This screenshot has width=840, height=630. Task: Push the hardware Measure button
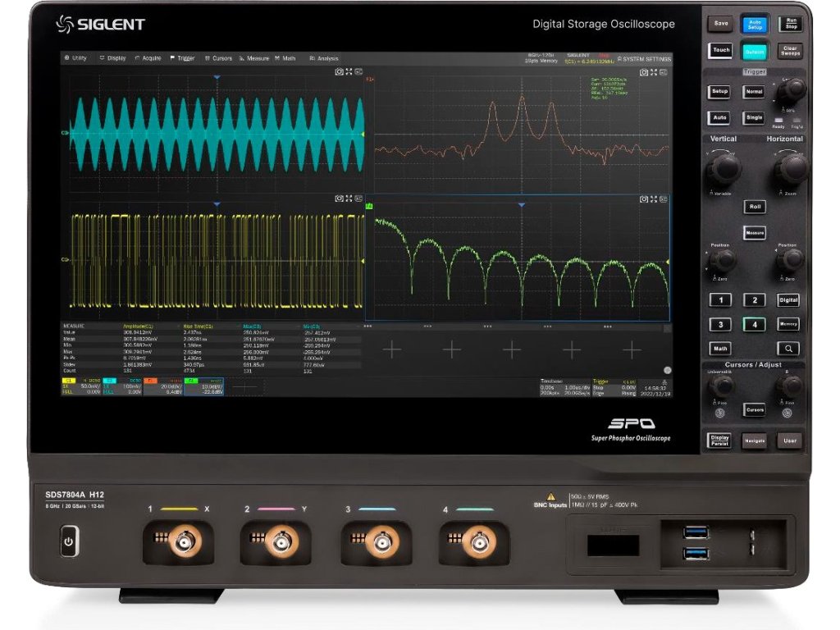pyautogui.click(x=755, y=233)
